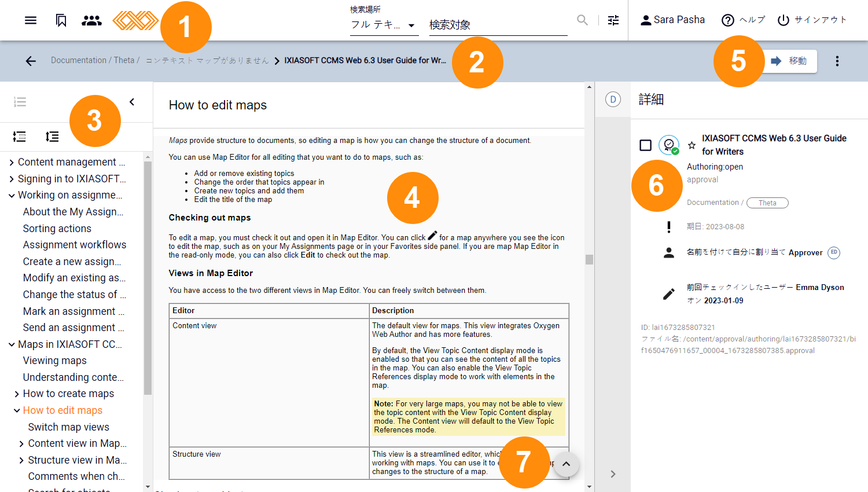The width and height of the screenshot is (868, 492).
Task: Click the ED user badge
Action: coord(834,252)
